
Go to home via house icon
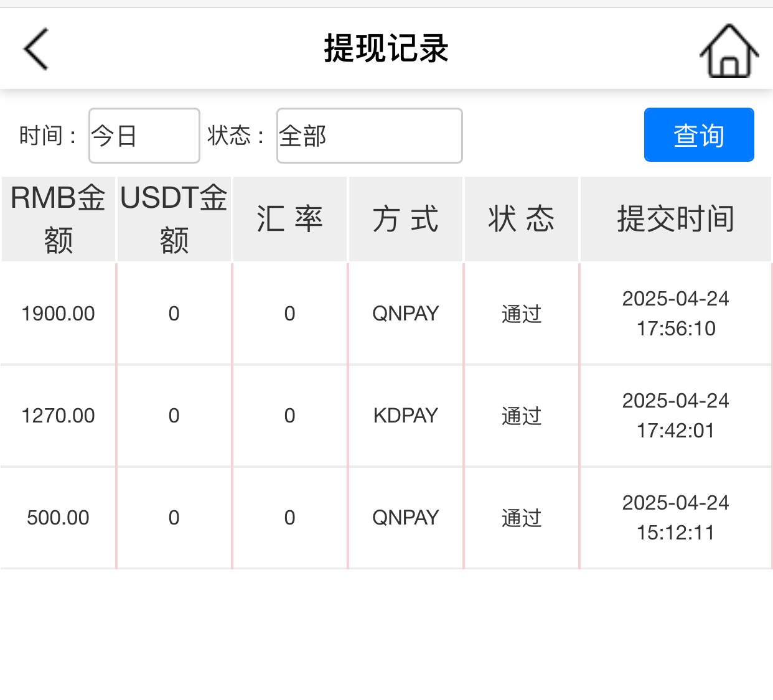coord(729,51)
